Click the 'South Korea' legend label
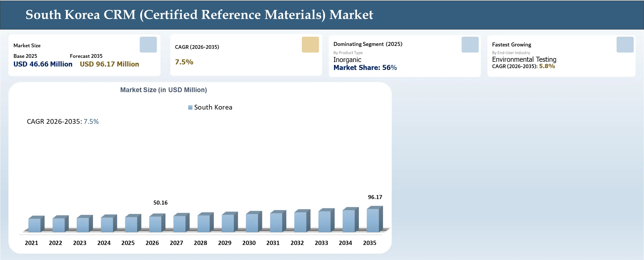This screenshot has height=260, width=644. 213,107
